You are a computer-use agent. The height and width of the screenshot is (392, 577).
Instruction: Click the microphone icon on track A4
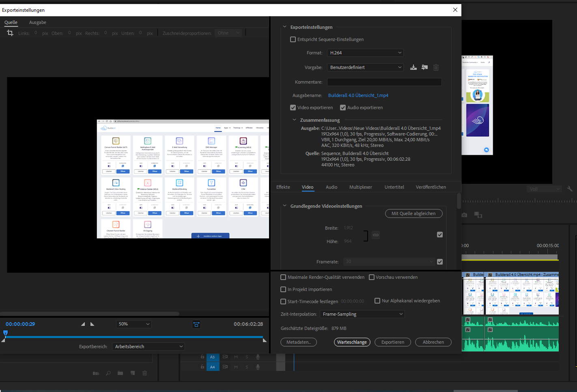258,367
